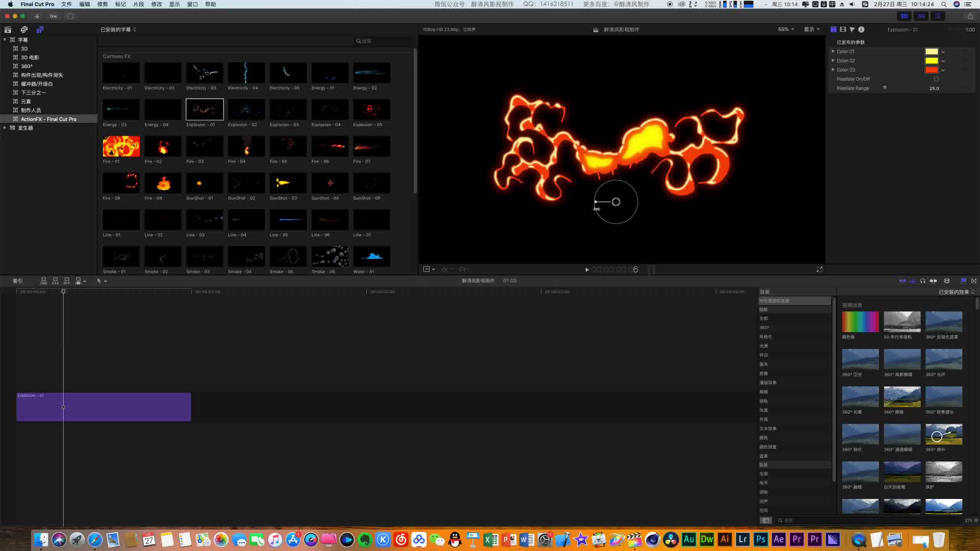Expand viewer to full screen

pyautogui.click(x=819, y=270)
